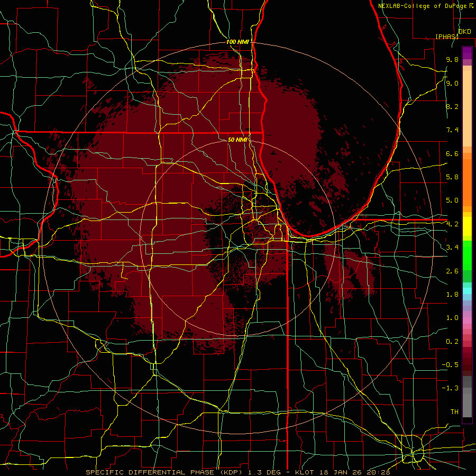Click the '100 NMI' range ring label
476x476 pixels.
click(237, 42)
